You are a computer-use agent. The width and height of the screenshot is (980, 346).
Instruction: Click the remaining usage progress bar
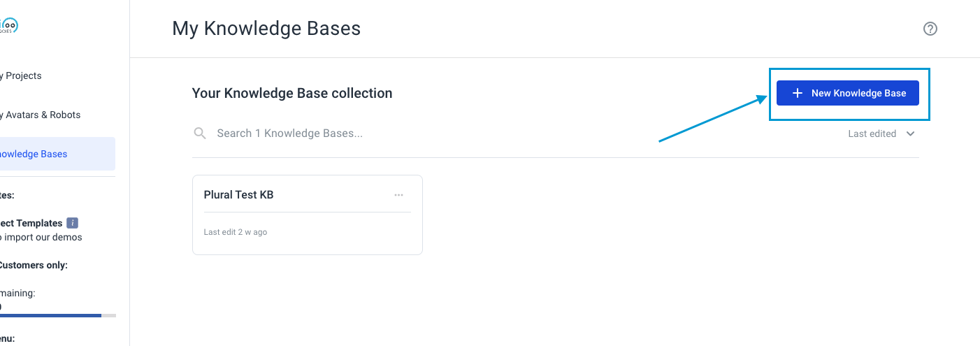point(58,315)
